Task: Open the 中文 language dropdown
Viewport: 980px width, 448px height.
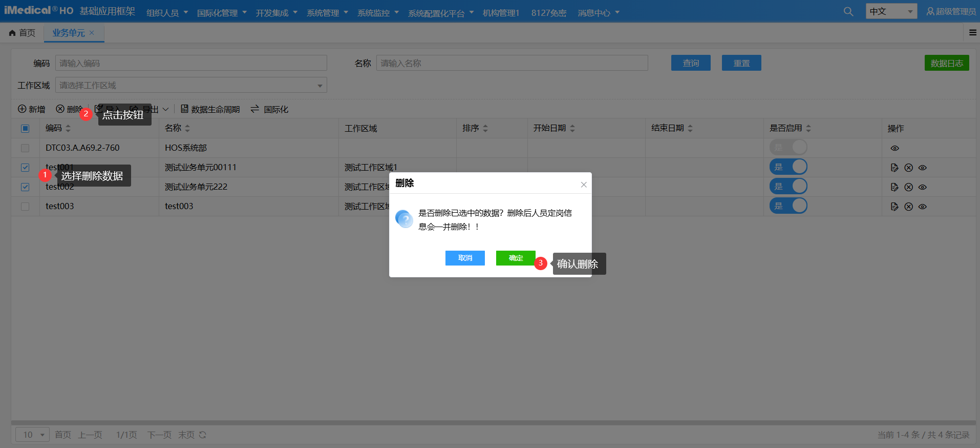Action: [x=891, y=11]
